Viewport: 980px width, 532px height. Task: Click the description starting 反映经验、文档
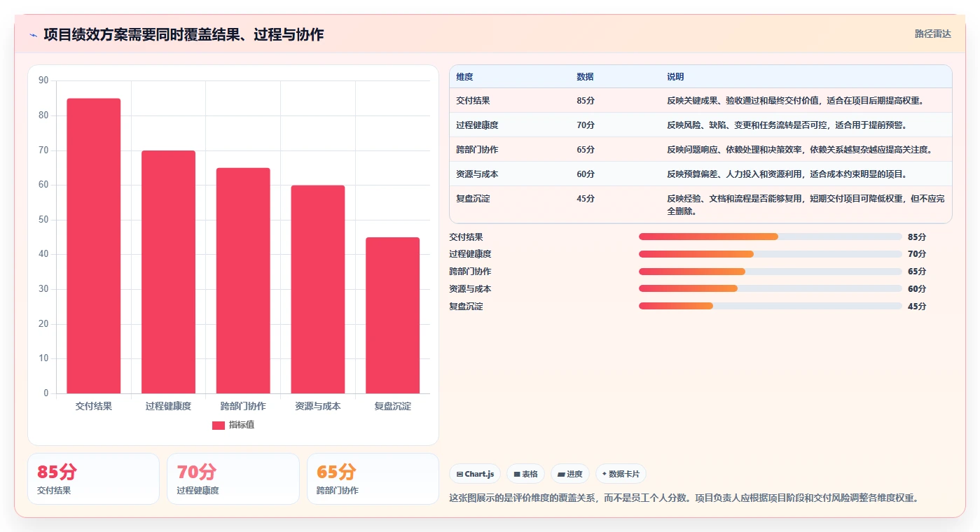pos(806,205)
